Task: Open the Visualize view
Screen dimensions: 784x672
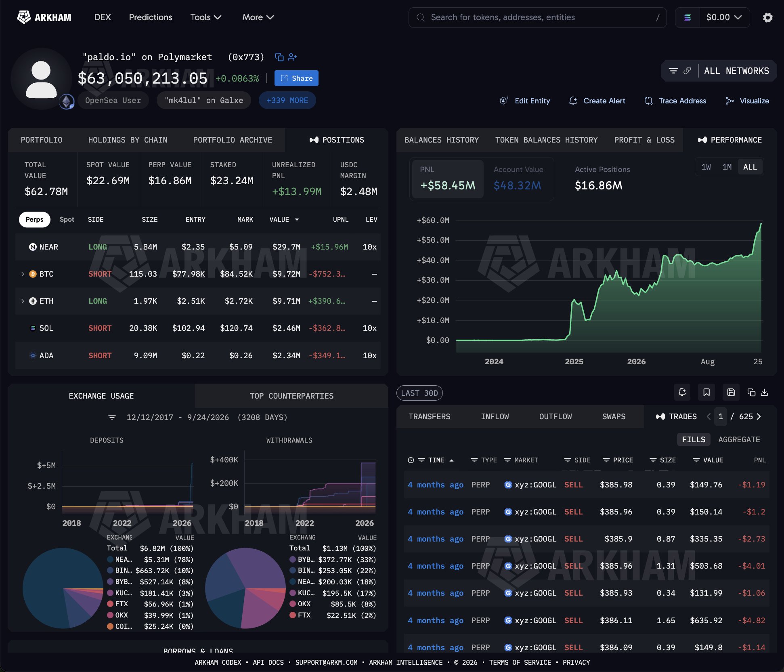Action: click(747, 101)
